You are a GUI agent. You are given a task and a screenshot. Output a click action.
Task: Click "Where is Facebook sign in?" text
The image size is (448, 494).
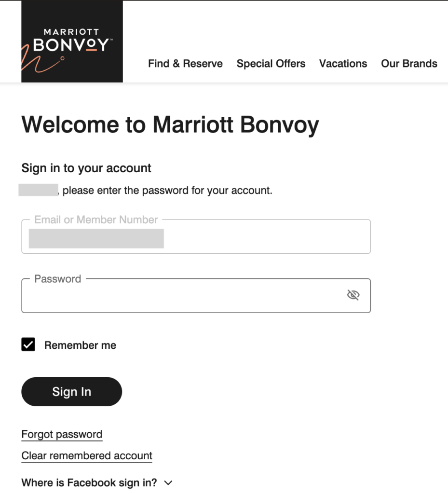(x=89, y=483)
